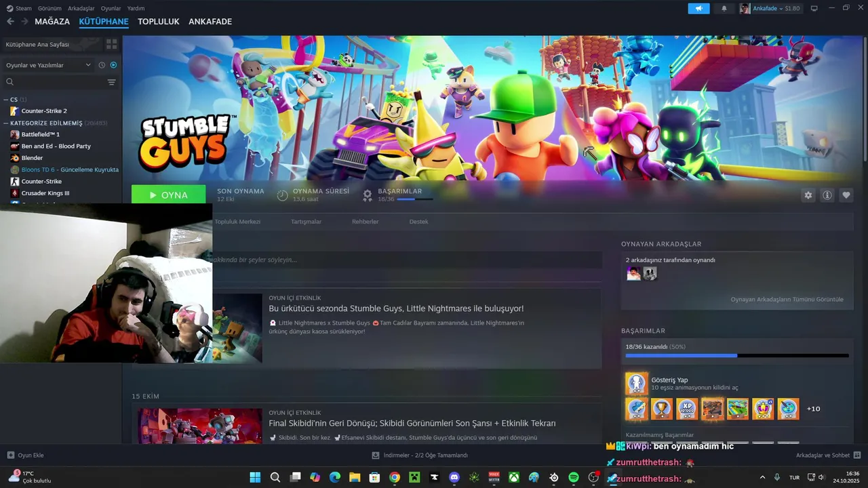Go back with the left arrow

10,22
